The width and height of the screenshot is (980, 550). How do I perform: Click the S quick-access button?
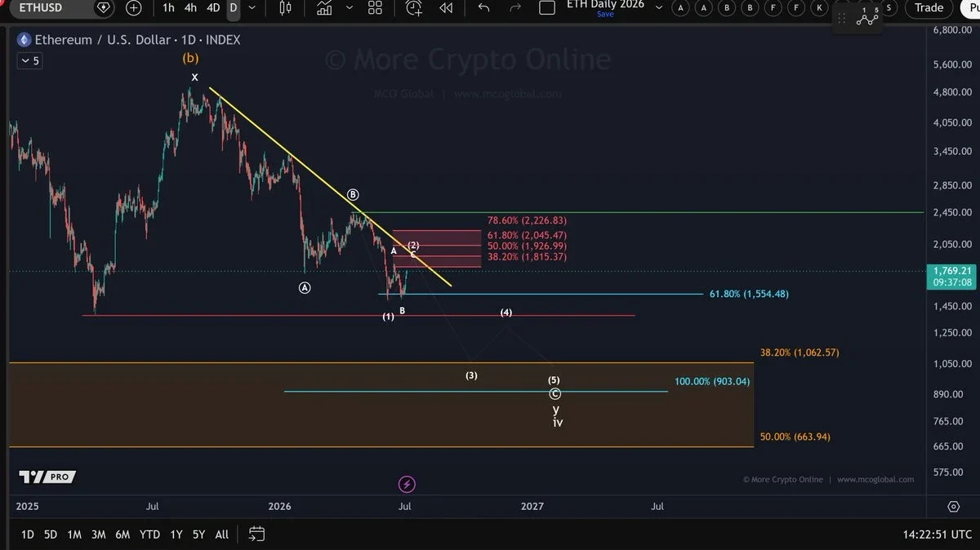889,8
